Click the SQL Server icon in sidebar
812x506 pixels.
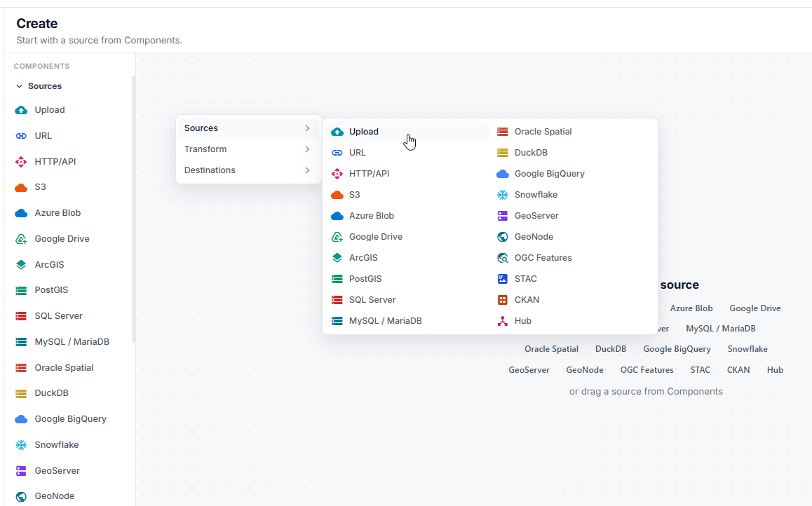coord(21,316)
